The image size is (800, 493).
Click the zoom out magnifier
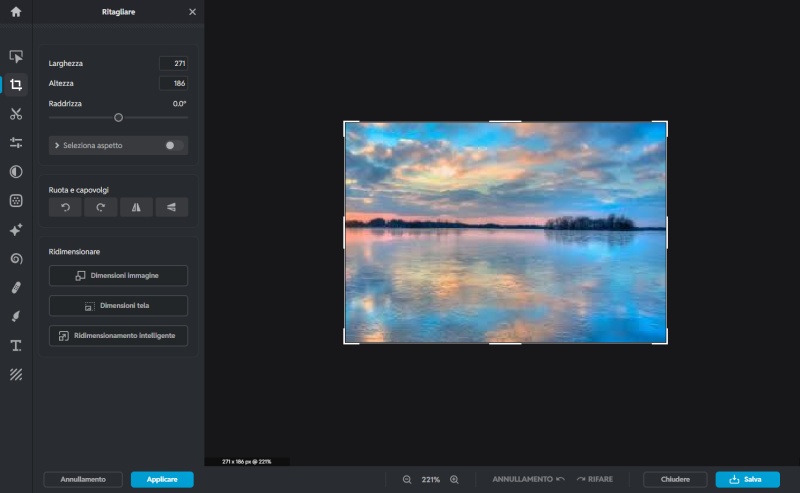407,480
